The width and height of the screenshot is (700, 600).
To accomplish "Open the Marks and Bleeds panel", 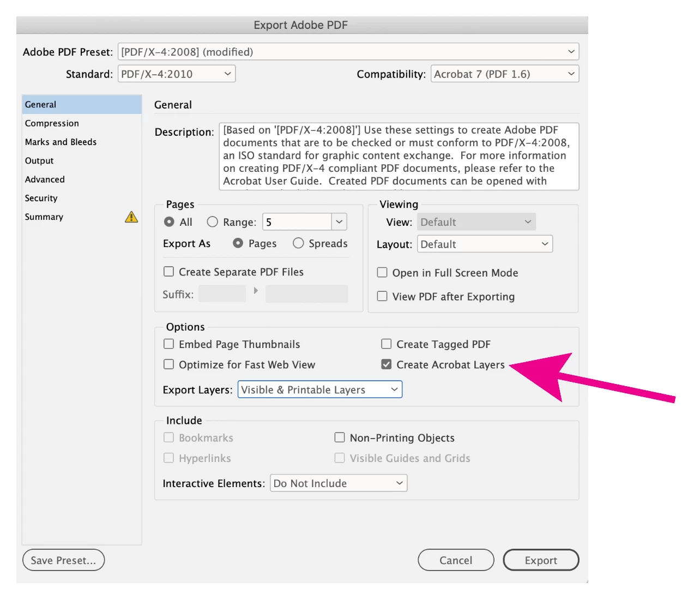I will coord(82,142).
